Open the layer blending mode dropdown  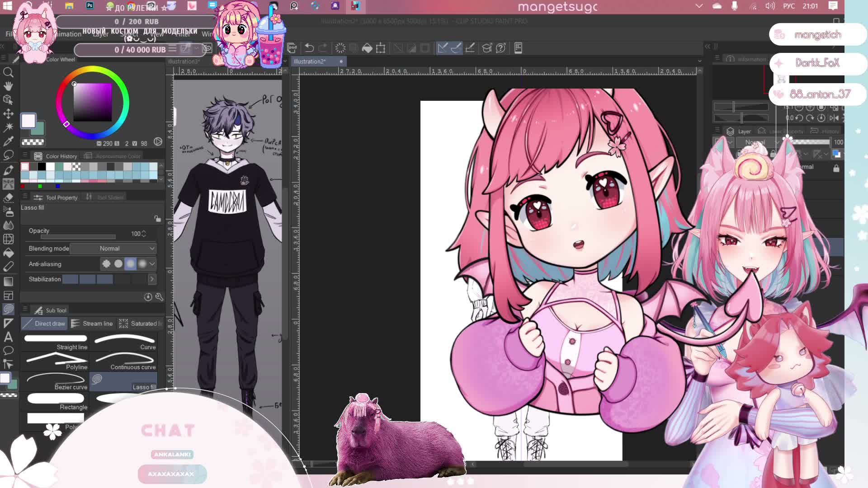(758, 142)
